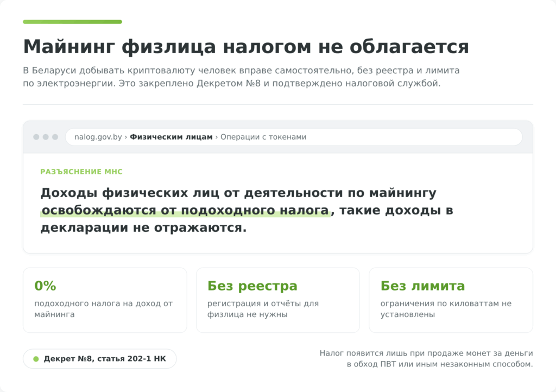Click the 'РАЗЪЯСНЕНИЕ МНС' label

tap(81, 172)
